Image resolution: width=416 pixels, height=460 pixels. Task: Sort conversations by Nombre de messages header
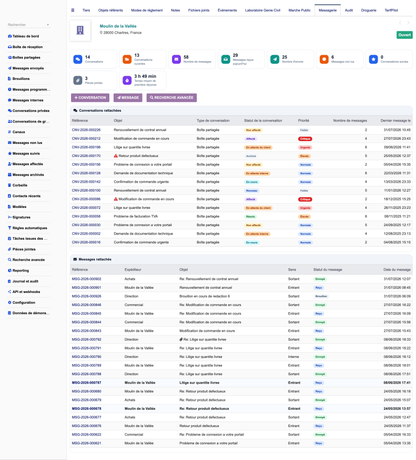[x=350, y=120]
